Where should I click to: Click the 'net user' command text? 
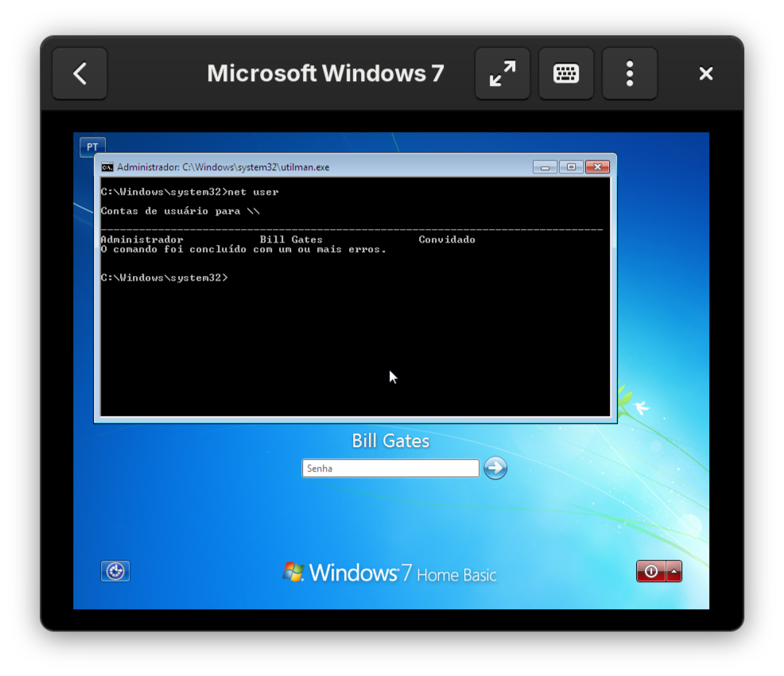253,192
